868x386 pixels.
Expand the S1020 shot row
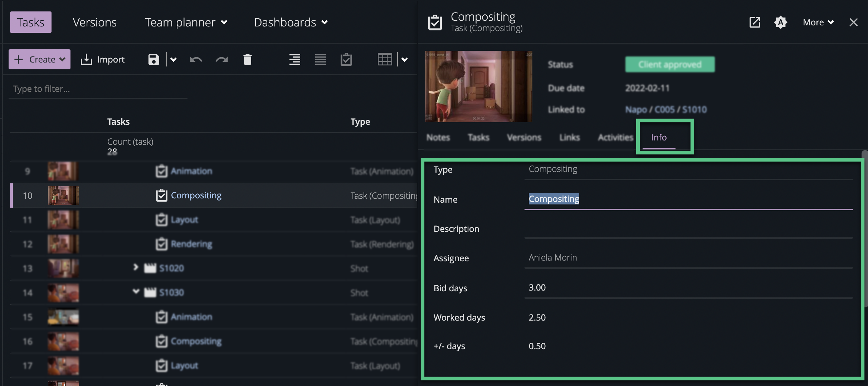[x=136, y=268]
